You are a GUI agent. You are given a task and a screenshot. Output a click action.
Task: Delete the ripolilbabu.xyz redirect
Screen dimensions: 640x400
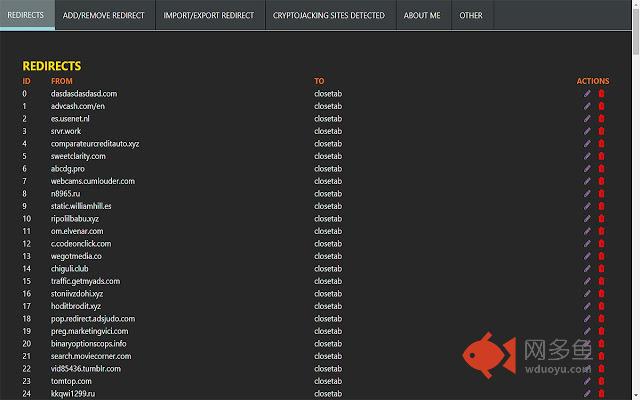pos(601,219)
